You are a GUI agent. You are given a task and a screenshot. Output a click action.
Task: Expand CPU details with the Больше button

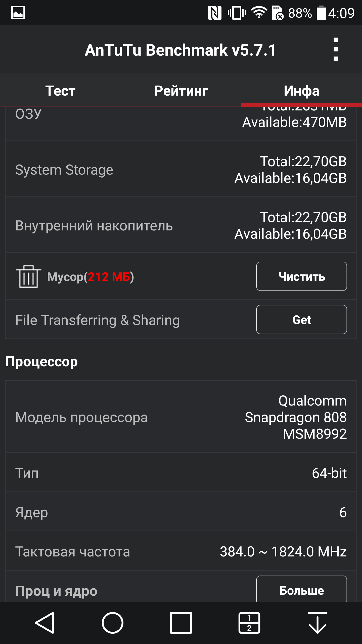tap(301, 590)
